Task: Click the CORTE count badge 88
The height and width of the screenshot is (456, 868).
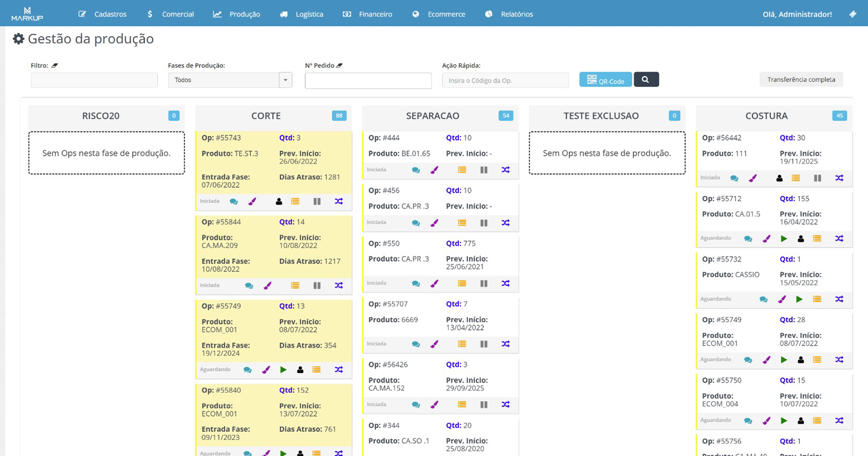Action: (339, 116)
